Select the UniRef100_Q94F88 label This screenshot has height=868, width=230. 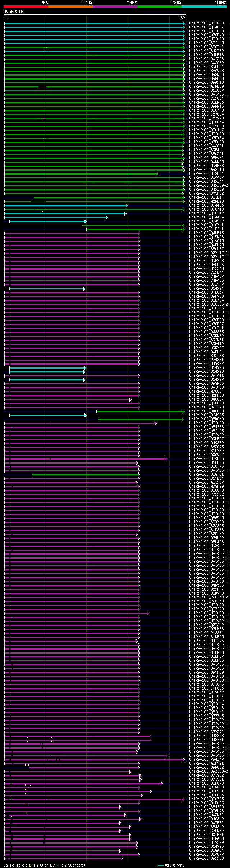click(206, 166)
